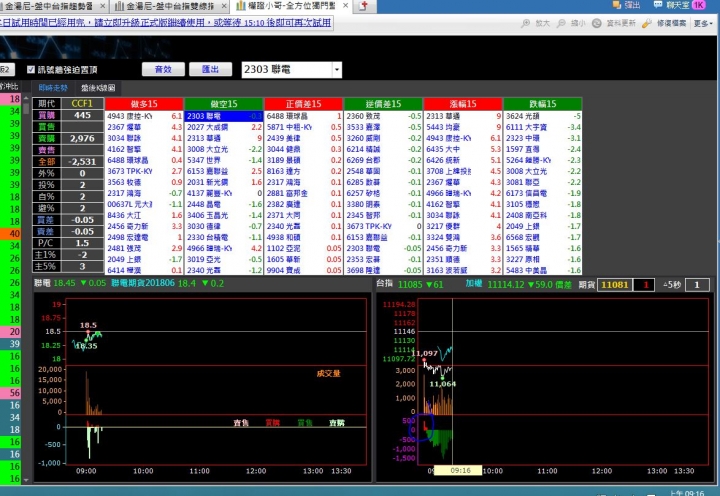
Task: Select 2360 致茂 in 逆價差15 list
Action: click(383, 116)
